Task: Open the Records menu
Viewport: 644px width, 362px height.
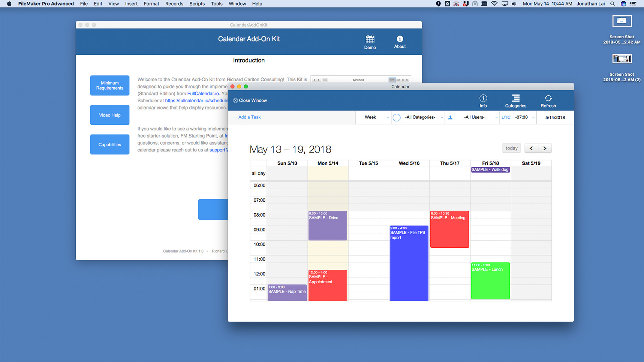Action: 174,4
